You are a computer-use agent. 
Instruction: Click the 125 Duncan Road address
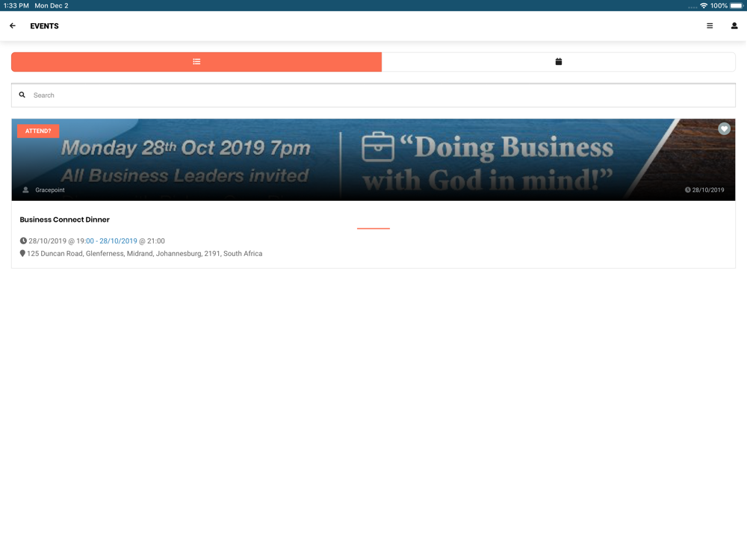144,254
